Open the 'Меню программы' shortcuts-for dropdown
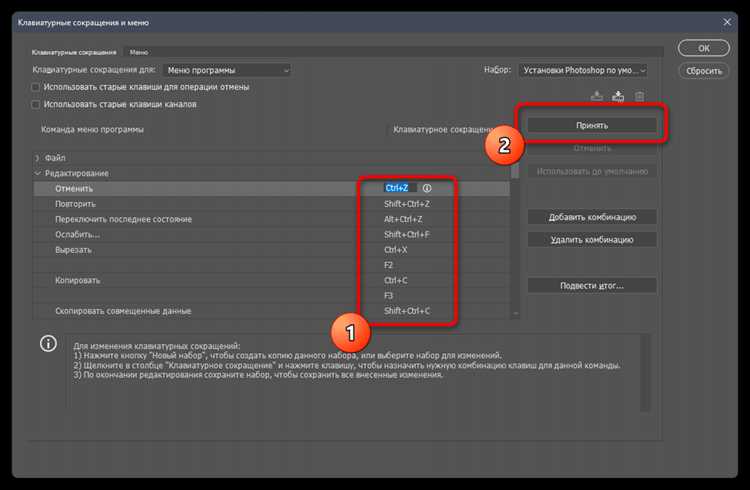The height and width of the screenshot is (490, 750). (227, 70)
